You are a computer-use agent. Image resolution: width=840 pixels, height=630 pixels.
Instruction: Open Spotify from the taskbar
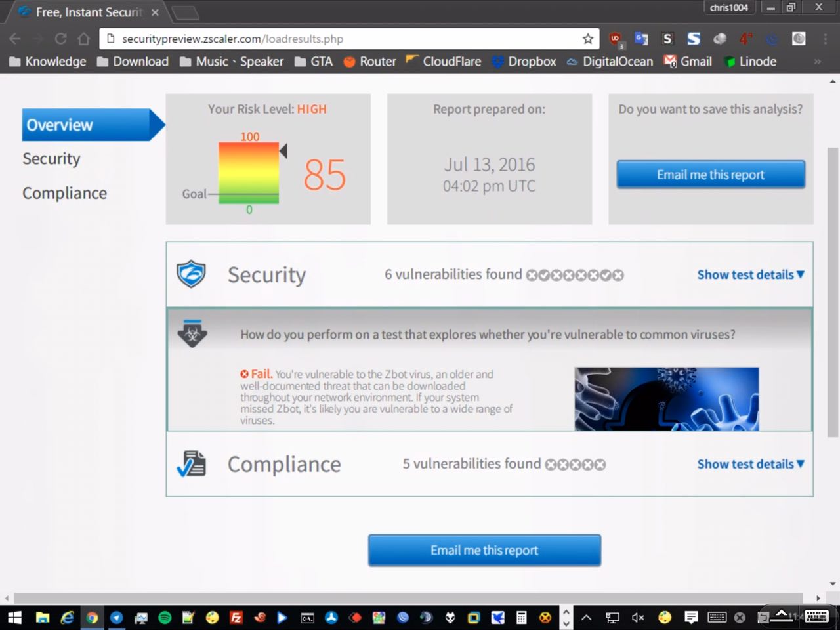(x=165, y=618)
